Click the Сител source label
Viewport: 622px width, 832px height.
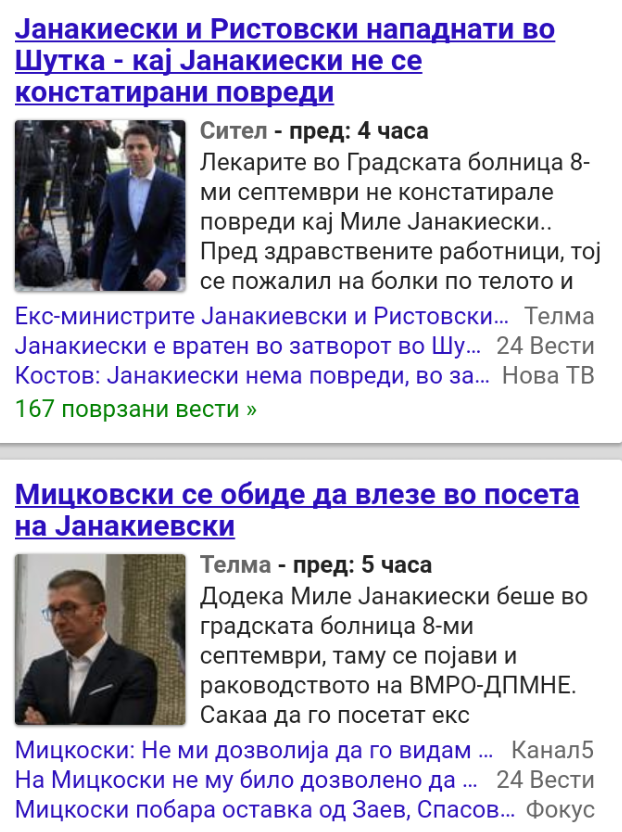coord(234,131)
